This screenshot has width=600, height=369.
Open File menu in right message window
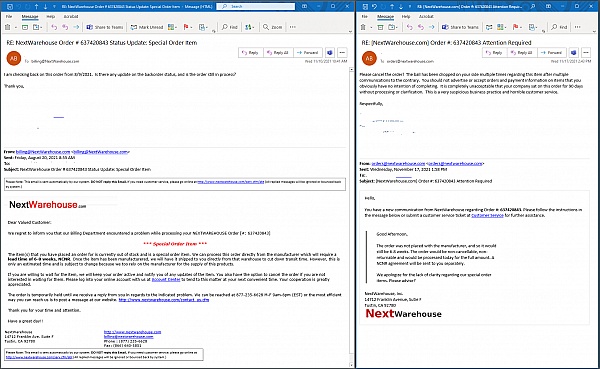pyautogui.click(x=364, y=16)
